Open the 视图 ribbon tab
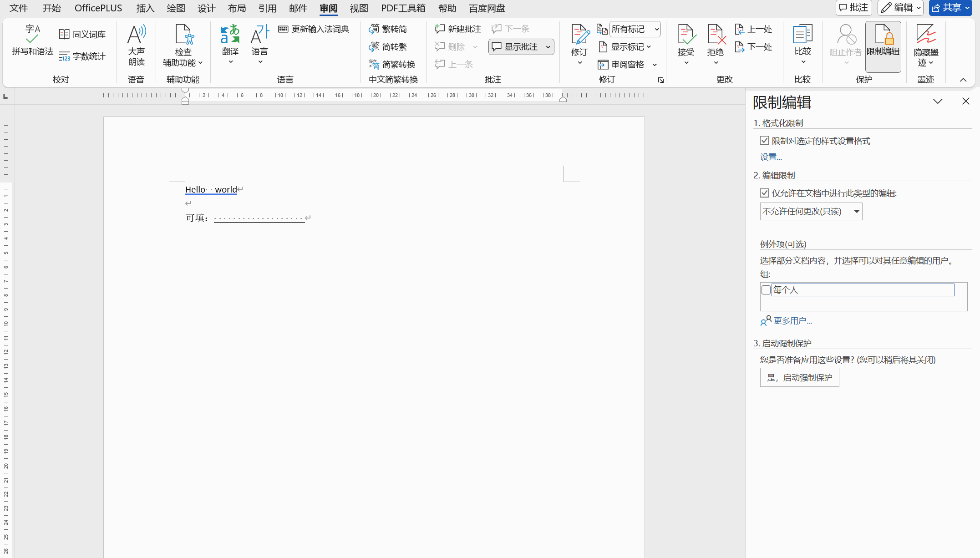Image resolution: width=980 pixels, height=558 pixels. 359,8
